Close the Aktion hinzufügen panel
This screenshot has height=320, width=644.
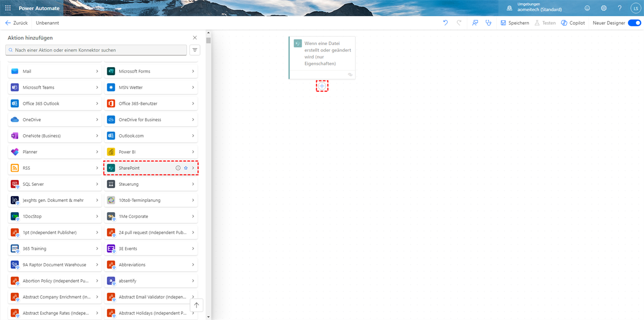click(195, 38)
